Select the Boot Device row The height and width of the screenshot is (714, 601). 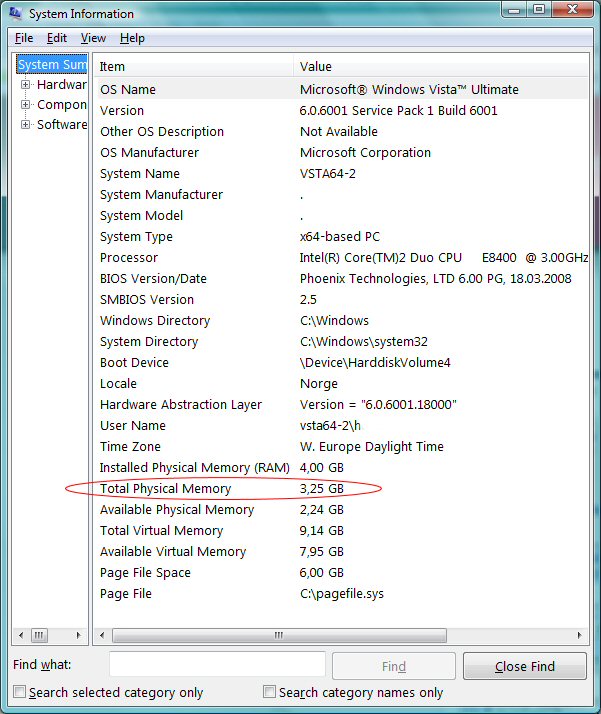(342, 362)
